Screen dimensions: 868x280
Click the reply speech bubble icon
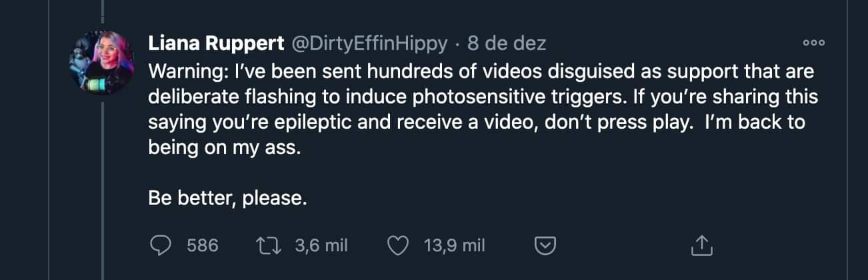[161, 246]
